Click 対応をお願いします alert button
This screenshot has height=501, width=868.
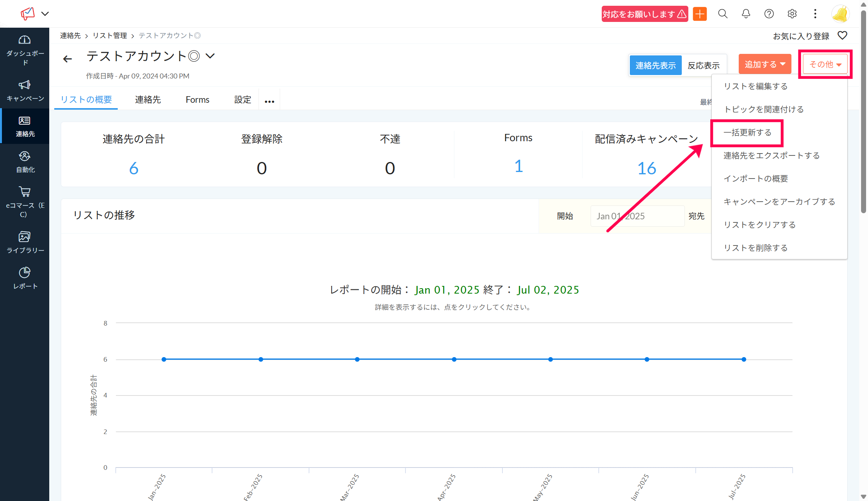pos(644,14)
